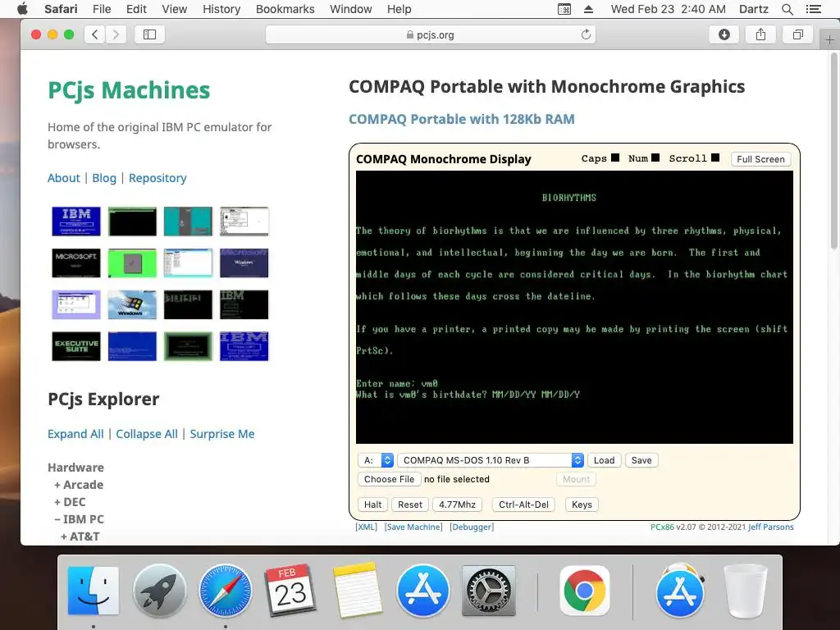This screenshot has height=630, width=840.
Task: Open the History menu
Action: (221, 9)
